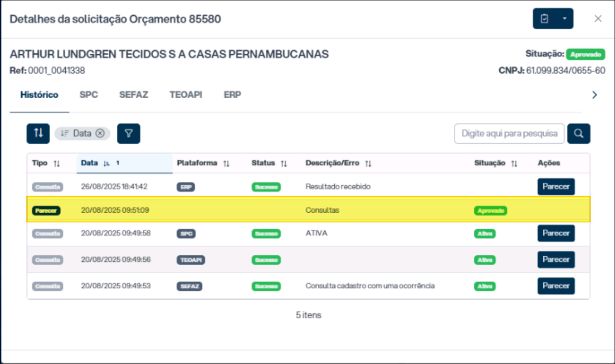The height and width of the screenshot is (364, 615).
Task: Click the magnifier search button
Action: click(579, 134)
